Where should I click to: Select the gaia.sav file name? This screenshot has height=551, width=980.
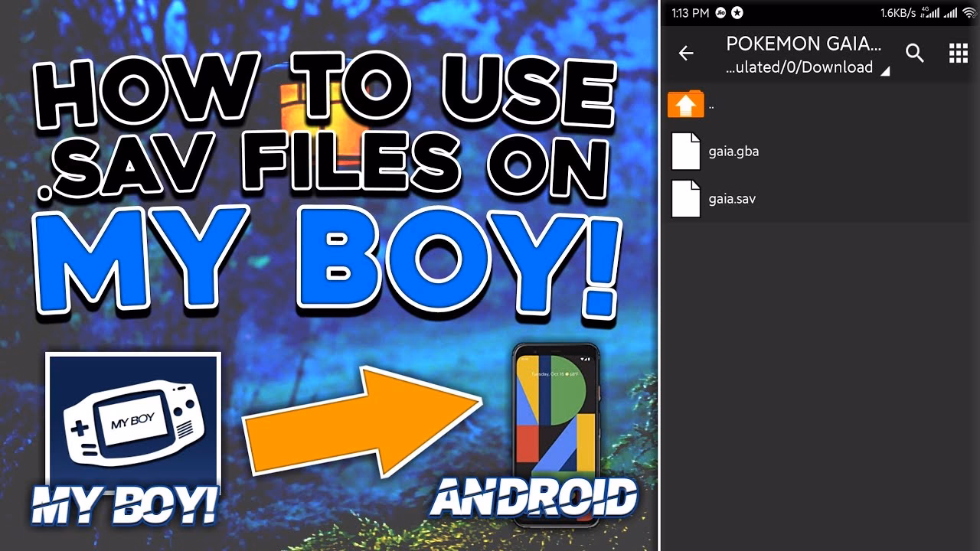click(x=733, y=199)
